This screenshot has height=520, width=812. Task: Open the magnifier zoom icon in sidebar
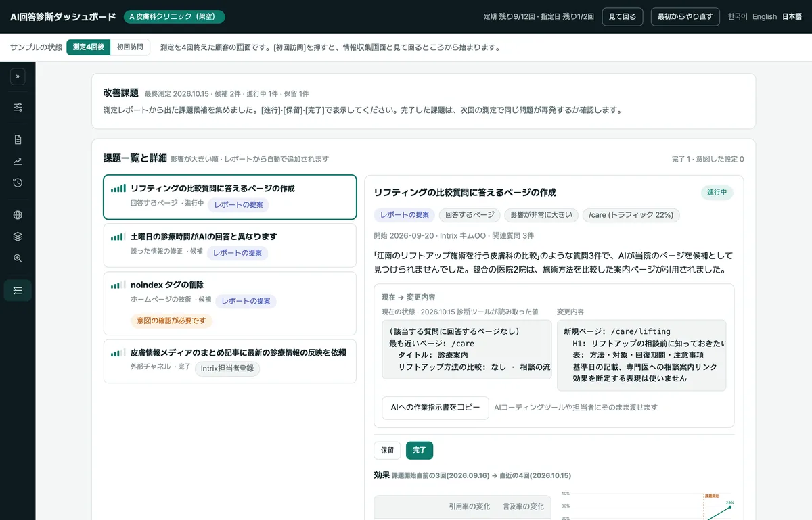tap(18, 258)
